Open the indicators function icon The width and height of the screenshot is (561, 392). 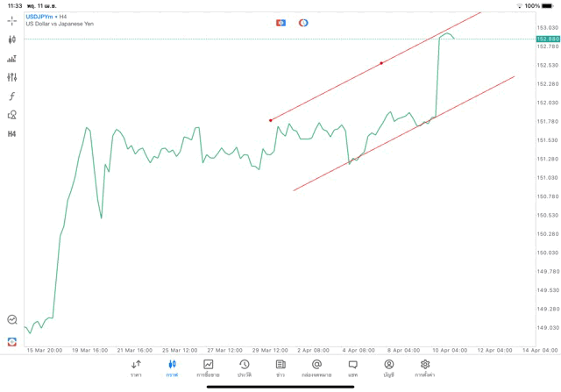click(11, 96)
